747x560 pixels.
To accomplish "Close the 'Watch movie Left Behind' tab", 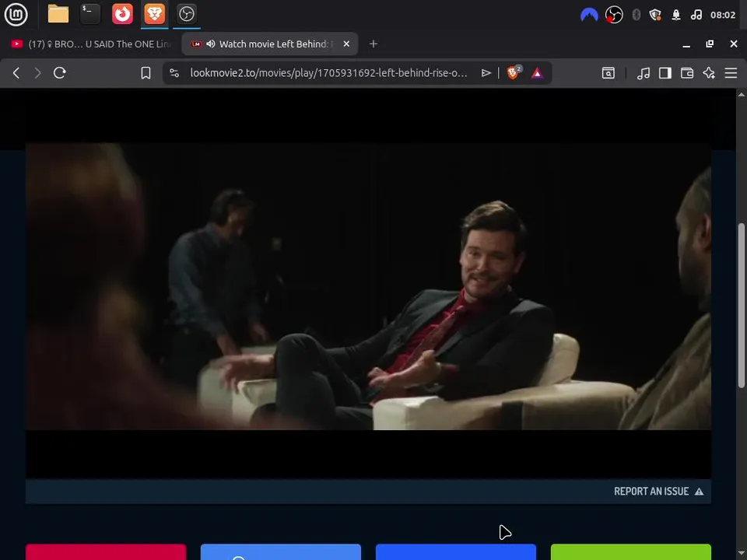I will point(346,44).
